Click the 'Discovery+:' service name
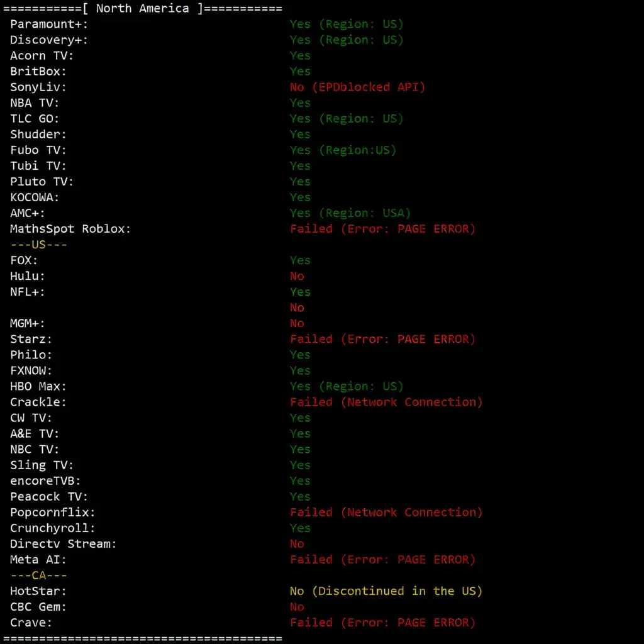The image size is (644, 644). pyautogui.click(x=49, y=40)
